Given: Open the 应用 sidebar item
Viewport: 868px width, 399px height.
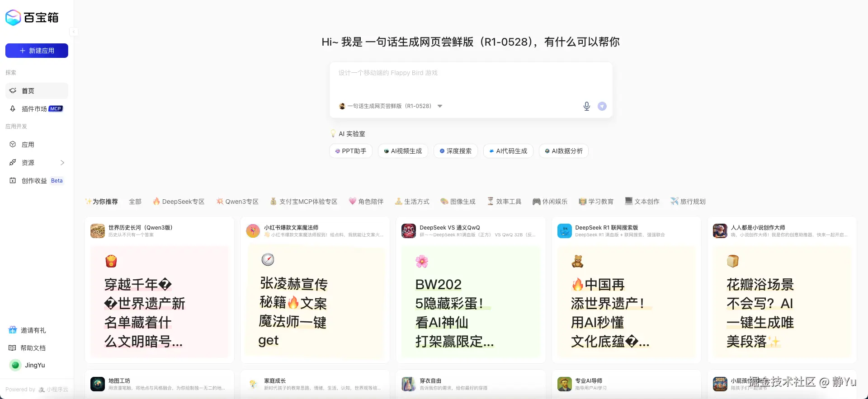Looking at the screenshot, I should (37, 145).
